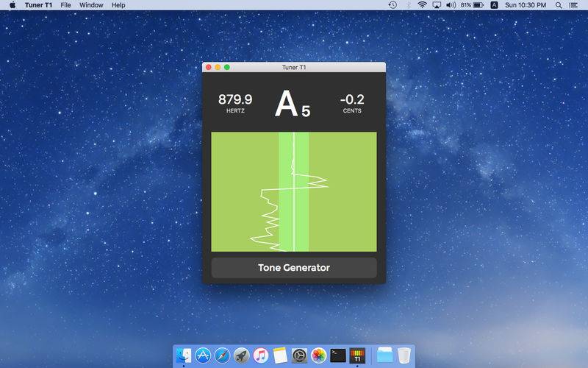Image resolution: width=588 pixels, height=368 pixels.
Task: Launch Photos from the Dock
Action: (x=319, y=355)
